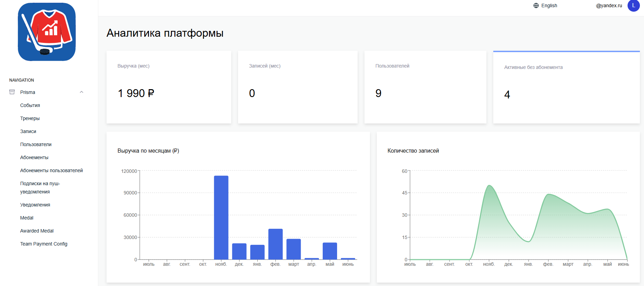This screenshot has height=286, width=644.
Task: Click the Количество записей chart title
Action: [413, 151]
